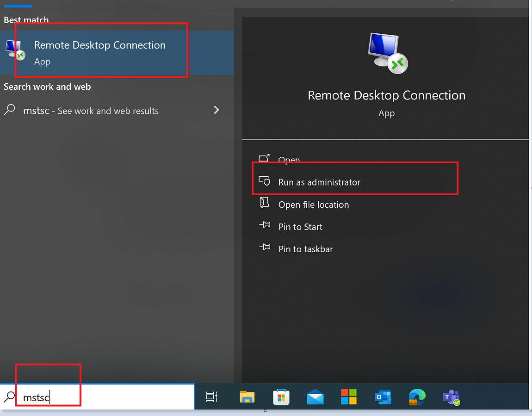Choose Pin to Start
The image size is (532, 416).
click(300, 227)
